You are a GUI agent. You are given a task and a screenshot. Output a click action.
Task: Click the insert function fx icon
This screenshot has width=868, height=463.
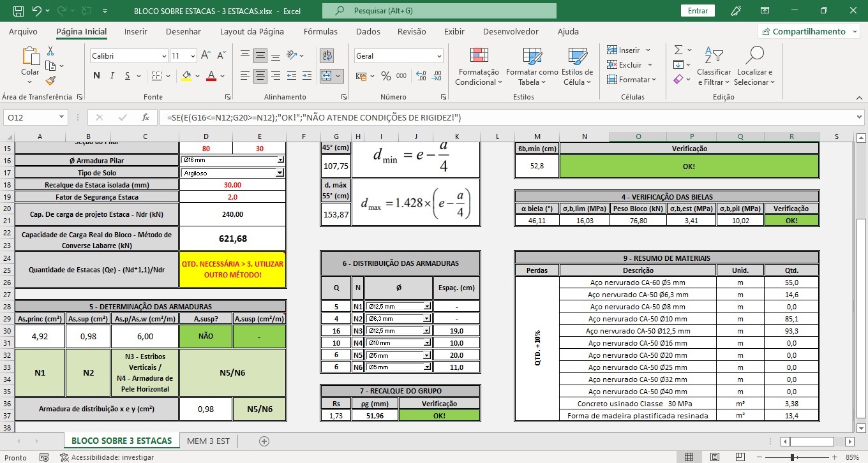click(x=146, y=117)
